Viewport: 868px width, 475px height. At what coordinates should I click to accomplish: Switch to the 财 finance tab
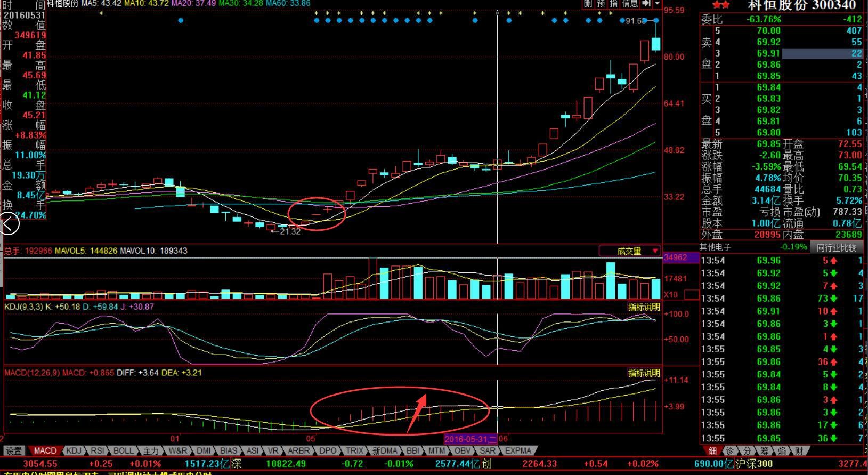(x=799, y=451)
